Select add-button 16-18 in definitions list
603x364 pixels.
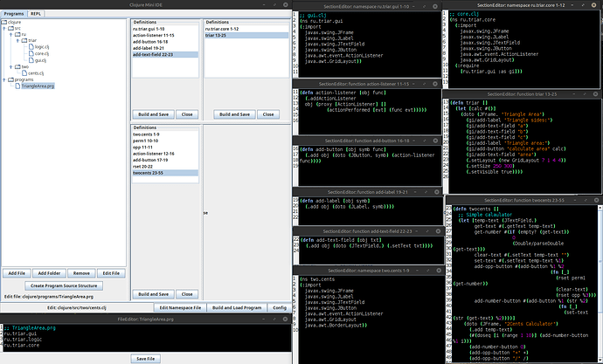point(152,41)
